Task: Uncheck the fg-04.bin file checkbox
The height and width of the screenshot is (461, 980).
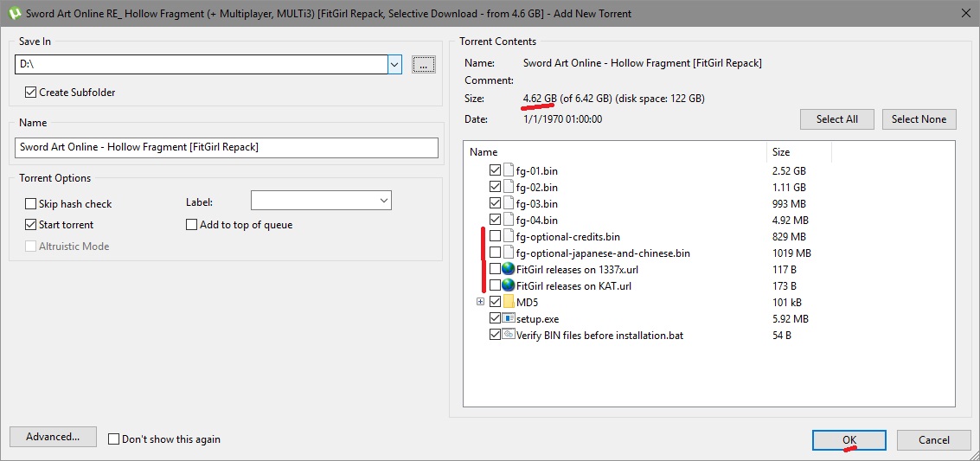Action: point(495,220)
